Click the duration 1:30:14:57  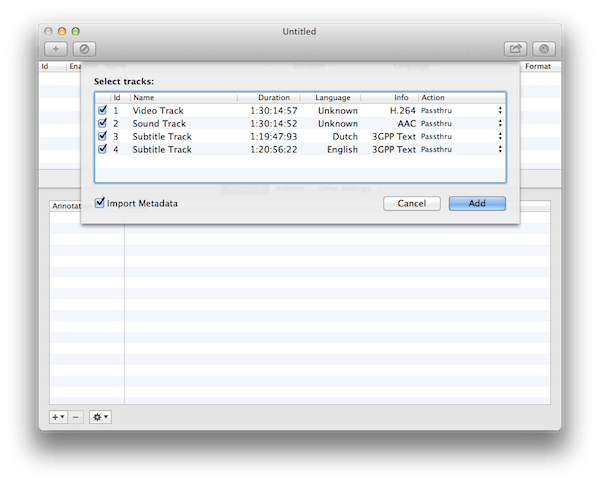click(x=274, y=111)
